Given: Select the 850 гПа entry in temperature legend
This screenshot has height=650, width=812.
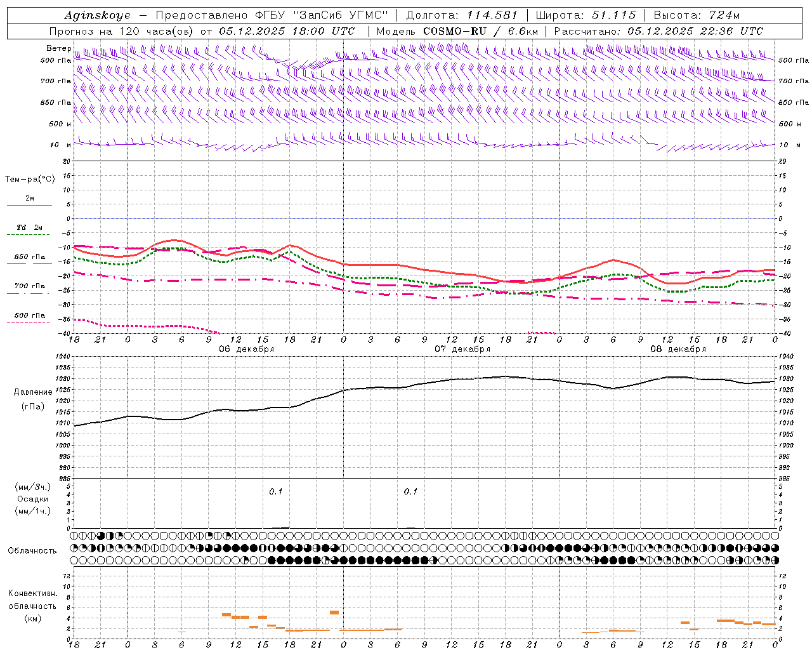Looking at the screenshot, I should [x=29, y=257].
